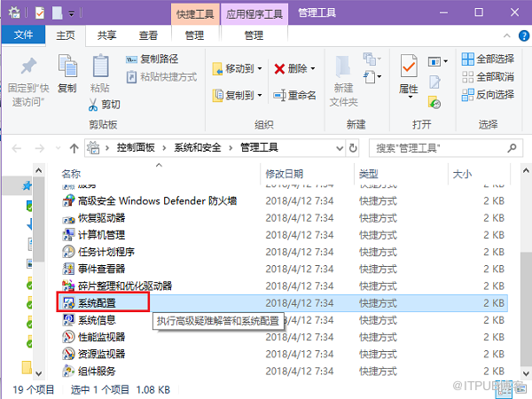Click the Copy (复制) icon in ribbon
The height and width of the screenshot is (399, 532).
click(x=68, y=66)
